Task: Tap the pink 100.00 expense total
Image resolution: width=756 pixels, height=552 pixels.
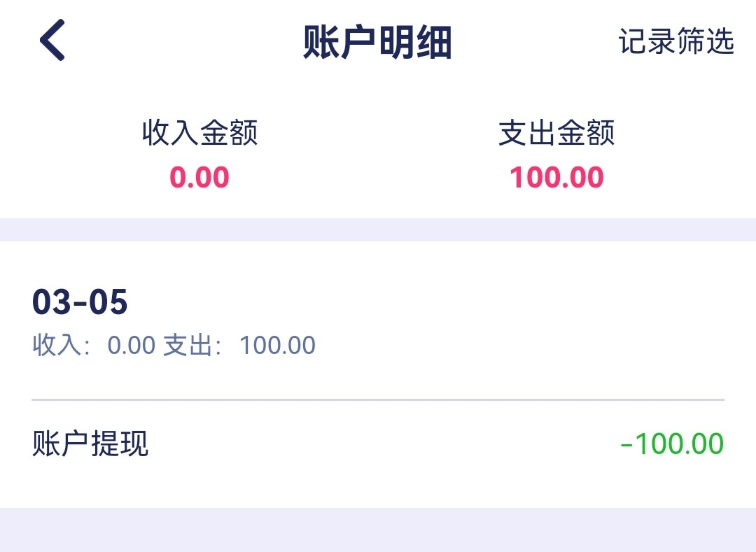Action: coord(556,178)
